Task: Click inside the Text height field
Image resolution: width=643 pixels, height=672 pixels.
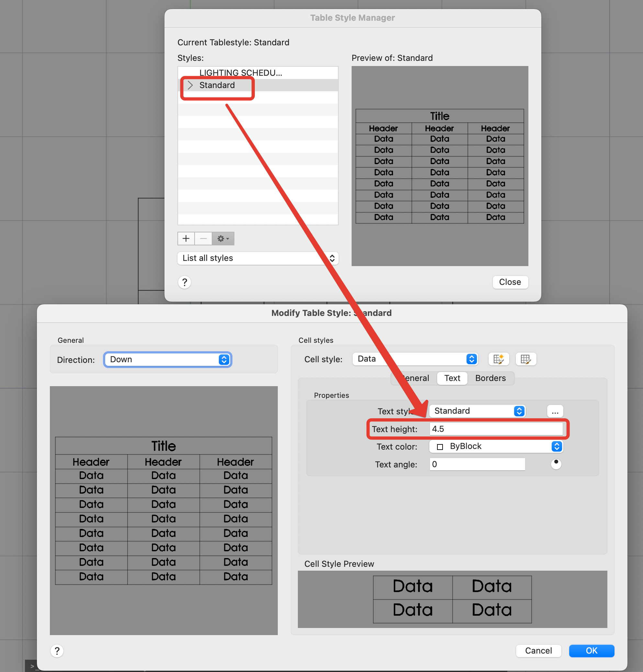Action: point(497,429)
